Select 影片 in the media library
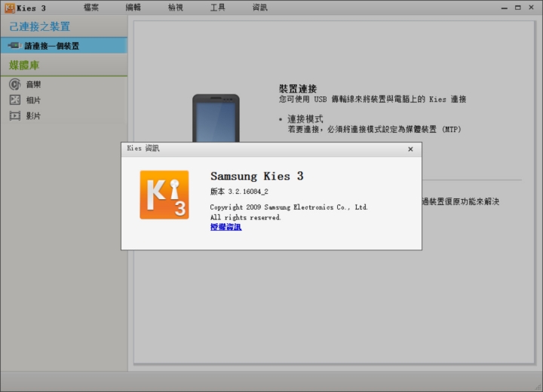 coord(34,115)
